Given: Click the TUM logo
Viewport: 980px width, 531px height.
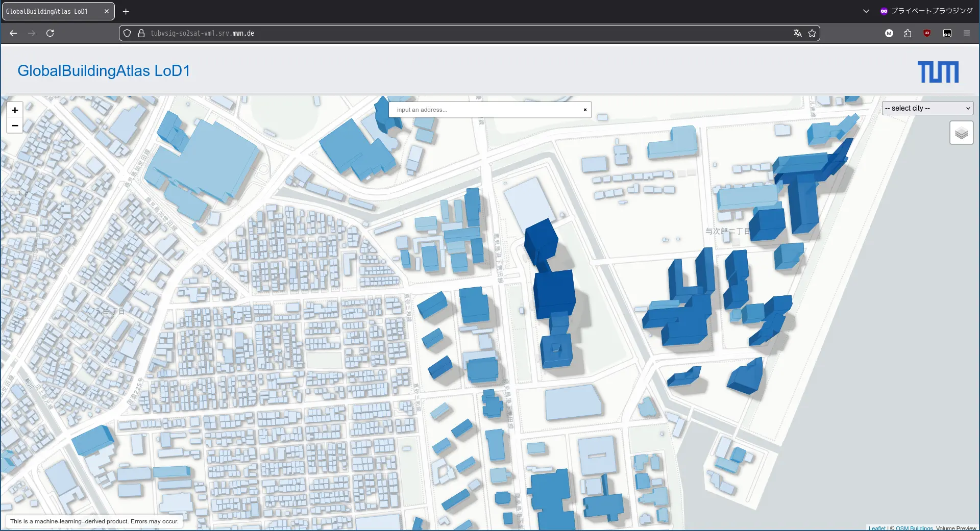Looking at the screenshot, I should pos(938,72).
